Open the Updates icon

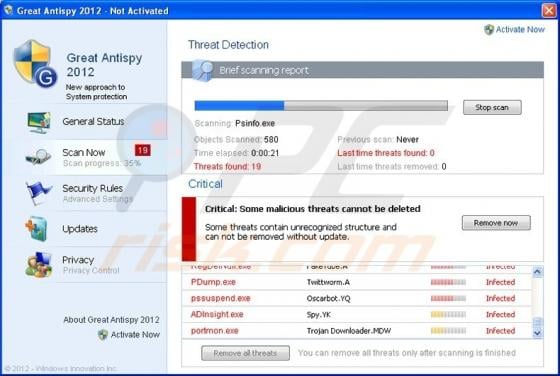tap(36, 229)
